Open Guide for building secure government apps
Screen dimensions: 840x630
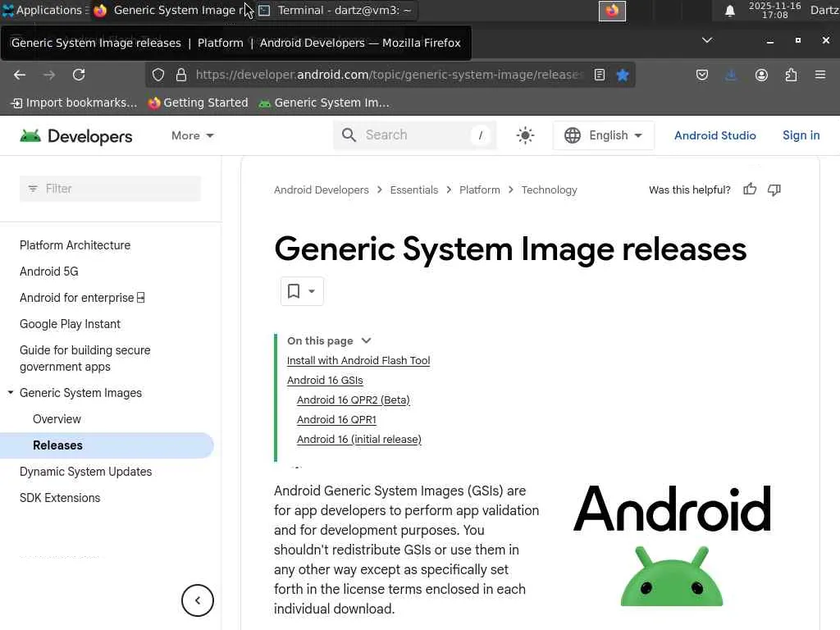(x=84, y=358)
